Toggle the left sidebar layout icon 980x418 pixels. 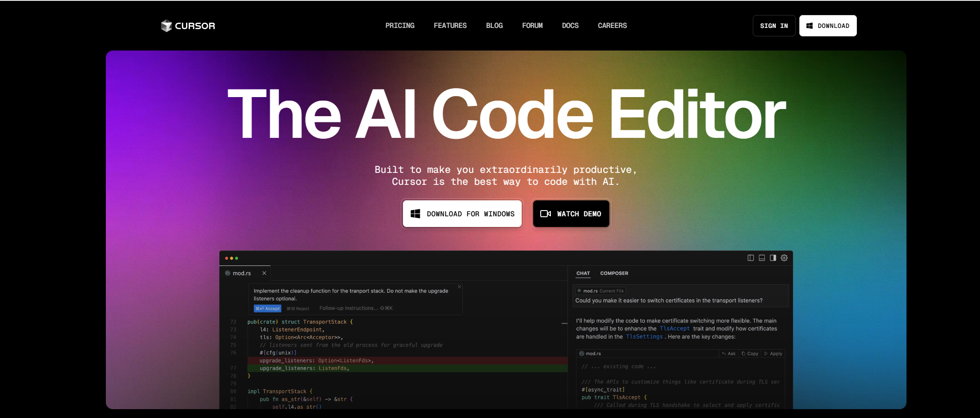pos(751,258)
